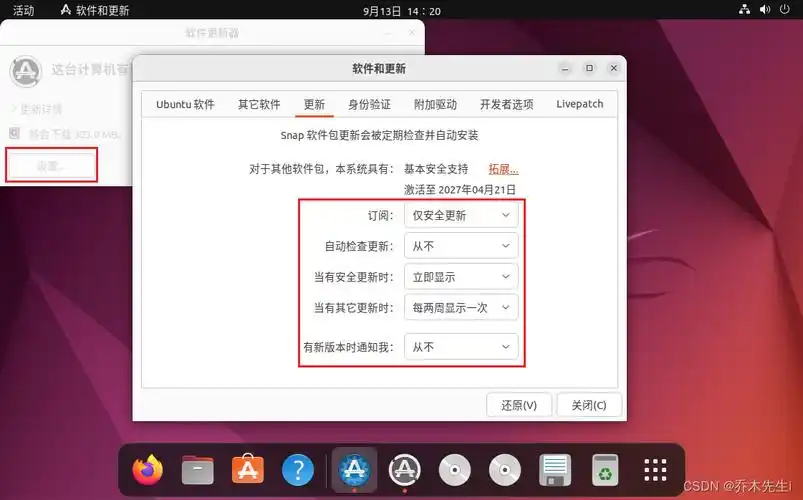Switch to the Ubuntu 软件 tab

tap(185, 105)
